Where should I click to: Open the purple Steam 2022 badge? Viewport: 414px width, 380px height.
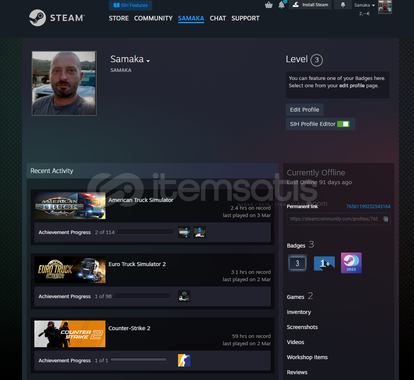[x=351, y=263]
